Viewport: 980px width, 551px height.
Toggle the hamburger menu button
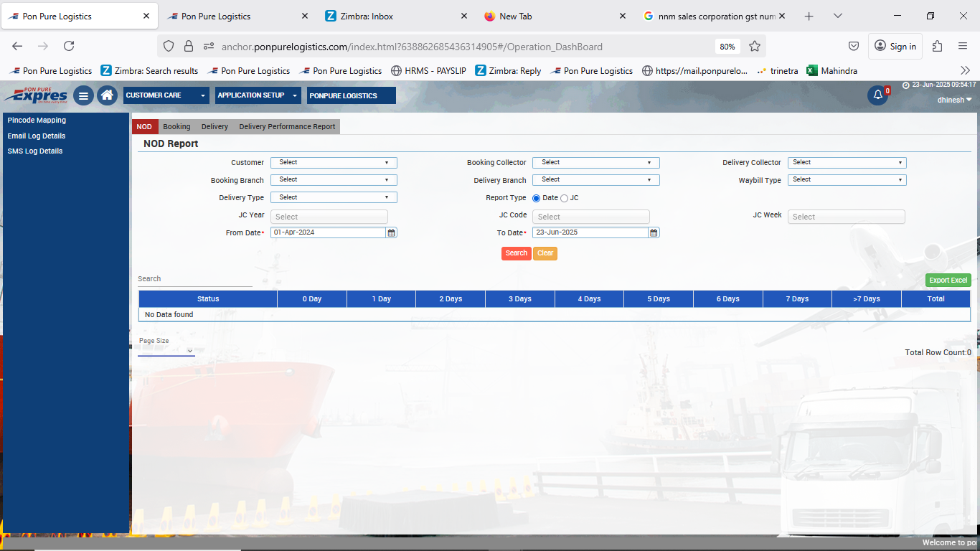[83, 95]
